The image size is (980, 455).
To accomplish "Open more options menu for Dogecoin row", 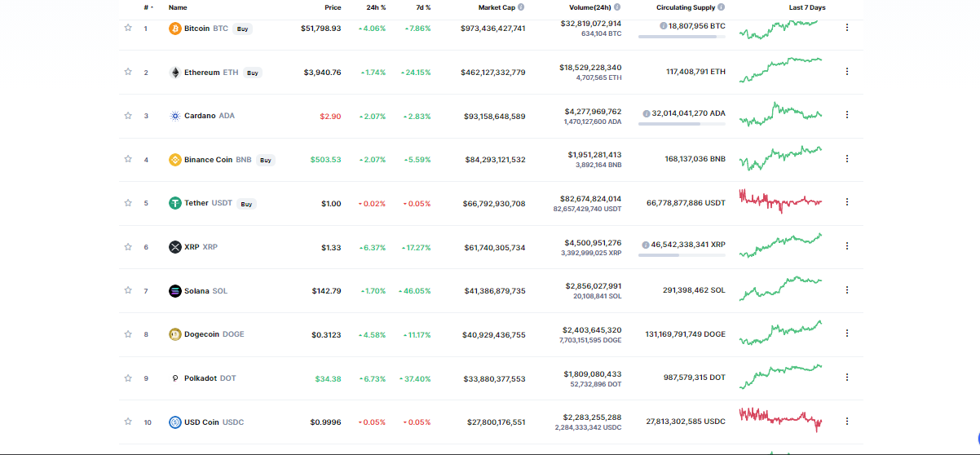I will click(x=847, y=334).
